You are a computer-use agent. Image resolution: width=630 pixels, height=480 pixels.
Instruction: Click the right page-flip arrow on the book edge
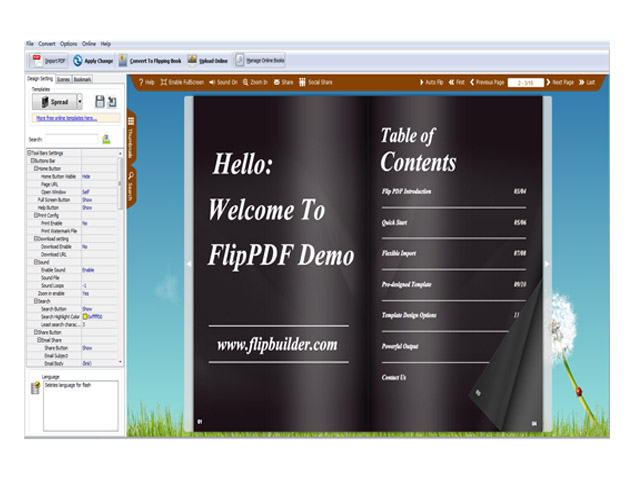point(547,264)
